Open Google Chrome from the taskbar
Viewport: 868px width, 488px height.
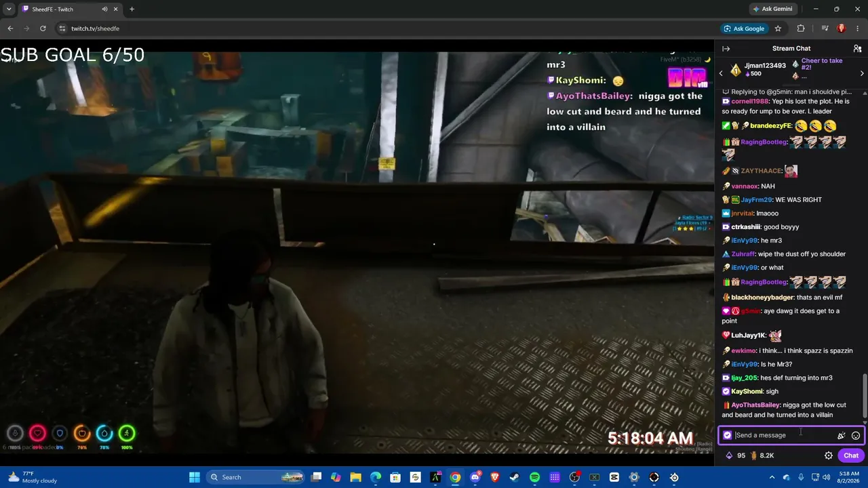pos(455,477)
